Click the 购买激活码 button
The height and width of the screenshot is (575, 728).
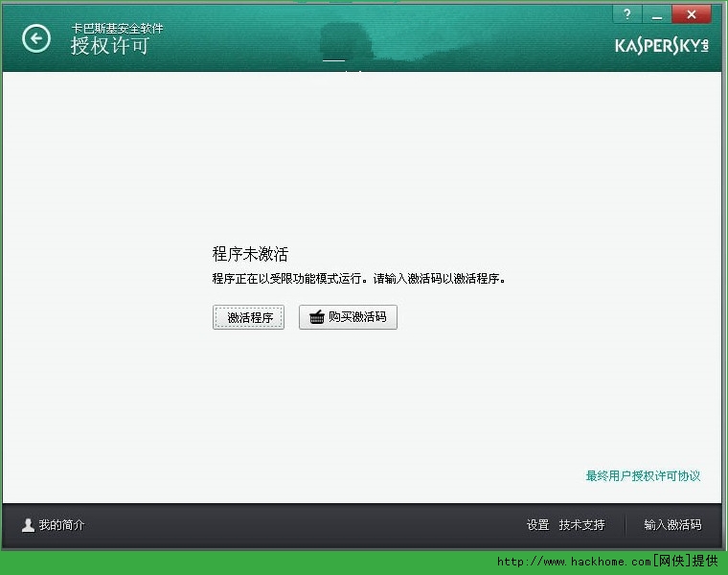tap(348, 317)
